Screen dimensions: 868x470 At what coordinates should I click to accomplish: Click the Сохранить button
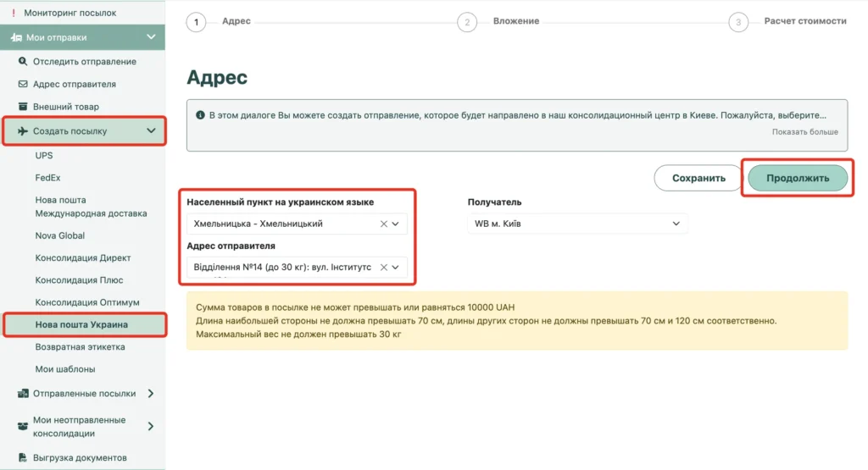(698, 178)
